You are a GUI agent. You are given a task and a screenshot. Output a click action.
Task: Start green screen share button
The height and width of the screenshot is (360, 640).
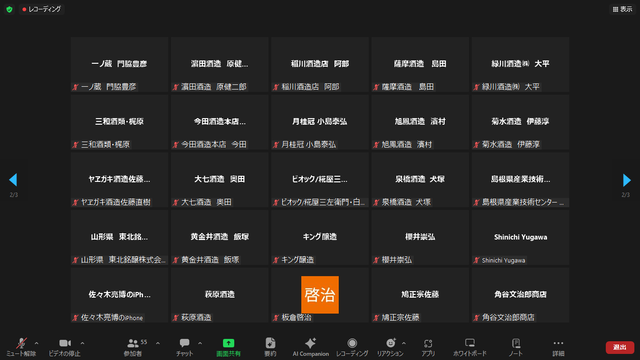[229, 343]
